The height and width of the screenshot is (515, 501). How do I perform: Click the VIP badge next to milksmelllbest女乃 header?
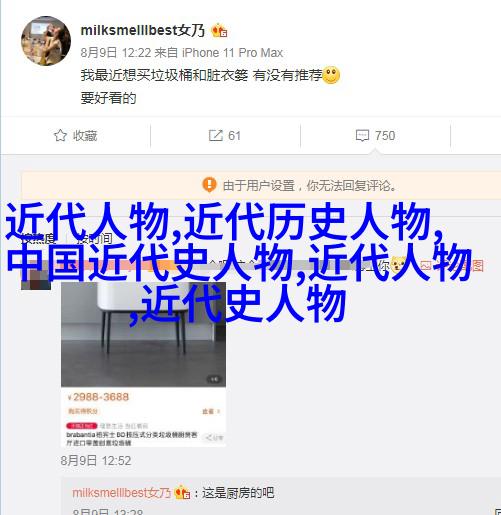point(219,31)
